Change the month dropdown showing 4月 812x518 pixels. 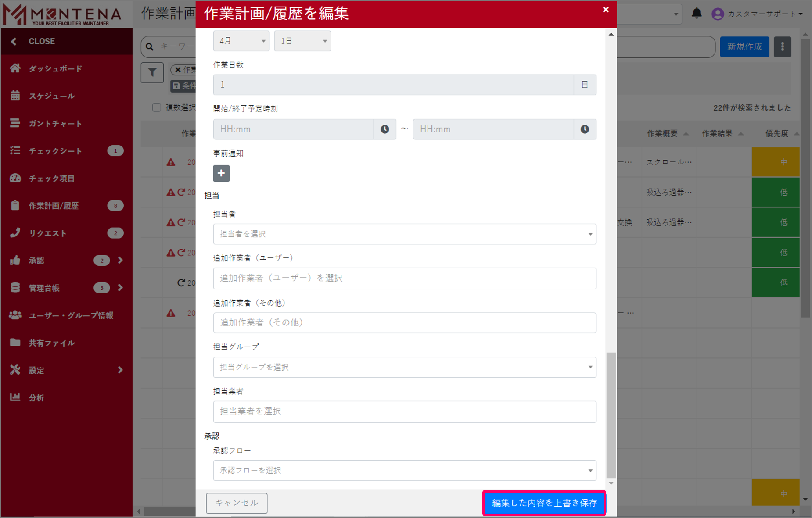(241, 41)
